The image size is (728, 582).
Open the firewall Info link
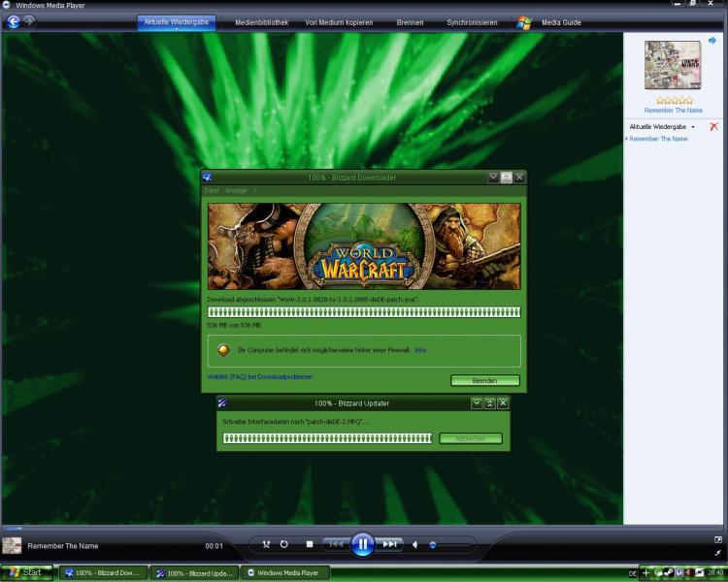pos(420,350)
